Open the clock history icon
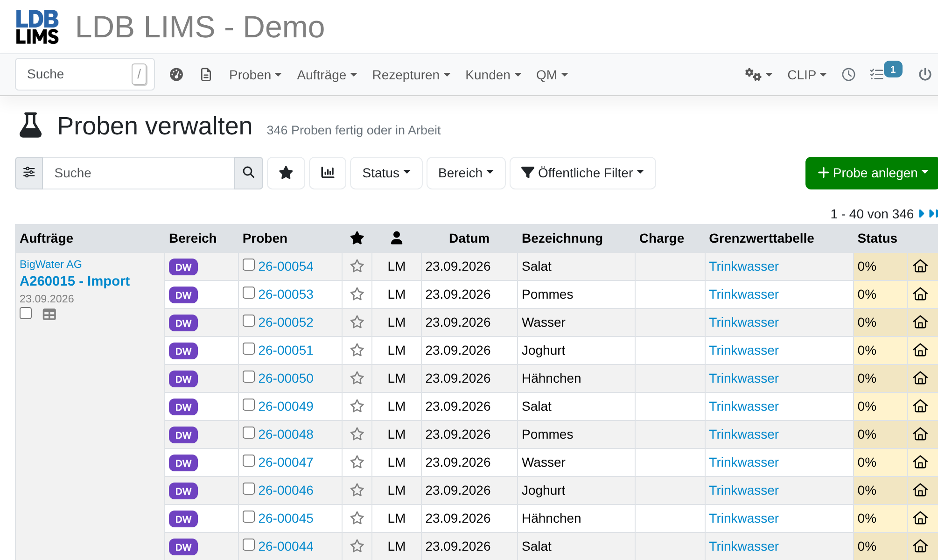 pyautogui.click(x=848, y=75)
